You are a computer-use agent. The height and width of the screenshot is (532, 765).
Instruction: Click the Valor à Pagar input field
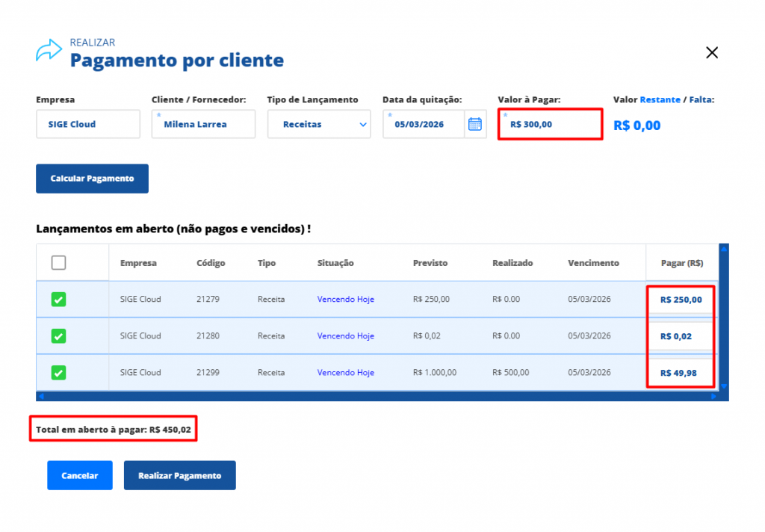(x=549, y=125)
